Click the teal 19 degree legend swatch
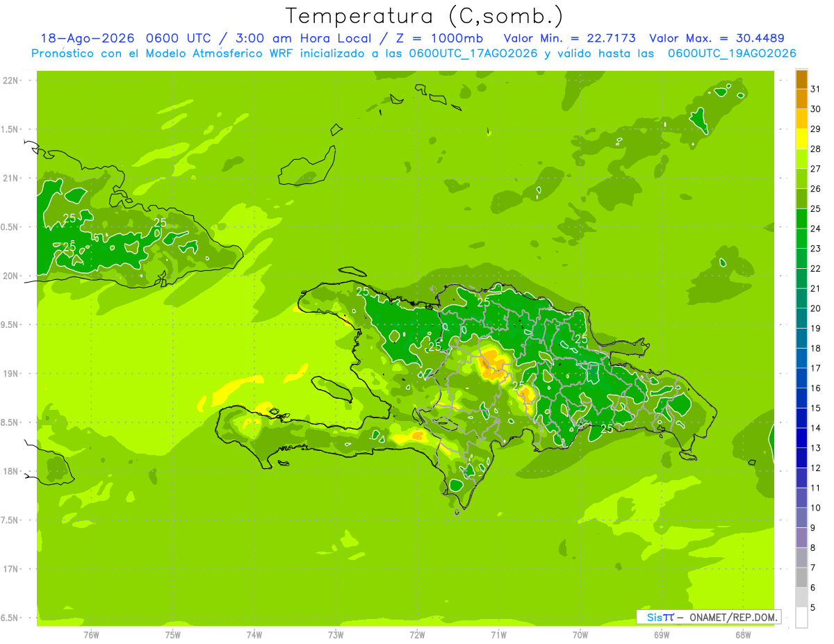This screenshot has height=644, width=834. [801, 318]
